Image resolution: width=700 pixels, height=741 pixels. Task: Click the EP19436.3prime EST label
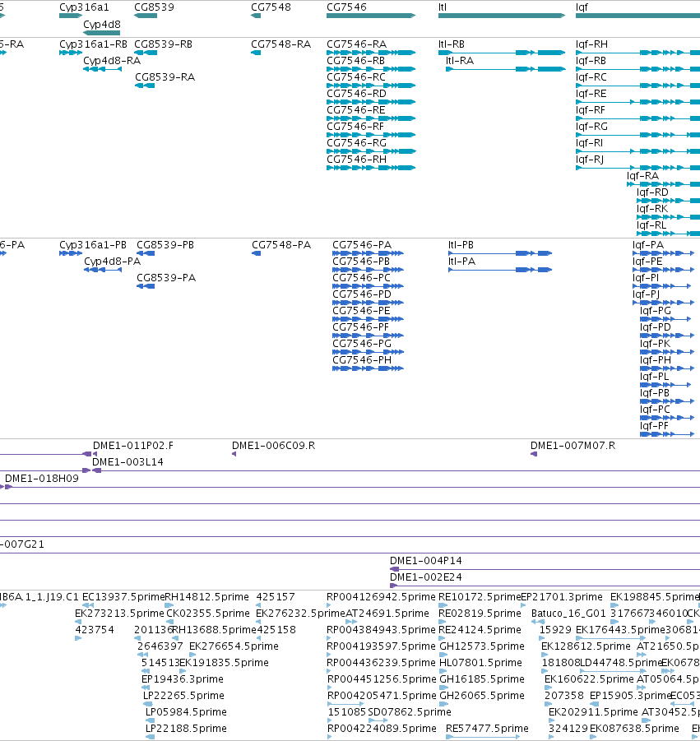pyautogui.click(x=183, y=679)
